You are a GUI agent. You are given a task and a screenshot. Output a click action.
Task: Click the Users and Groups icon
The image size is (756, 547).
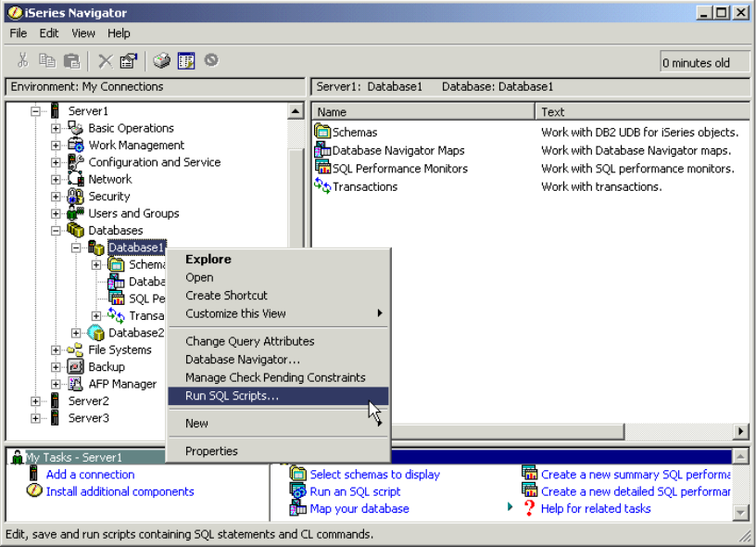pyautogui.click(x=75, y=212)
